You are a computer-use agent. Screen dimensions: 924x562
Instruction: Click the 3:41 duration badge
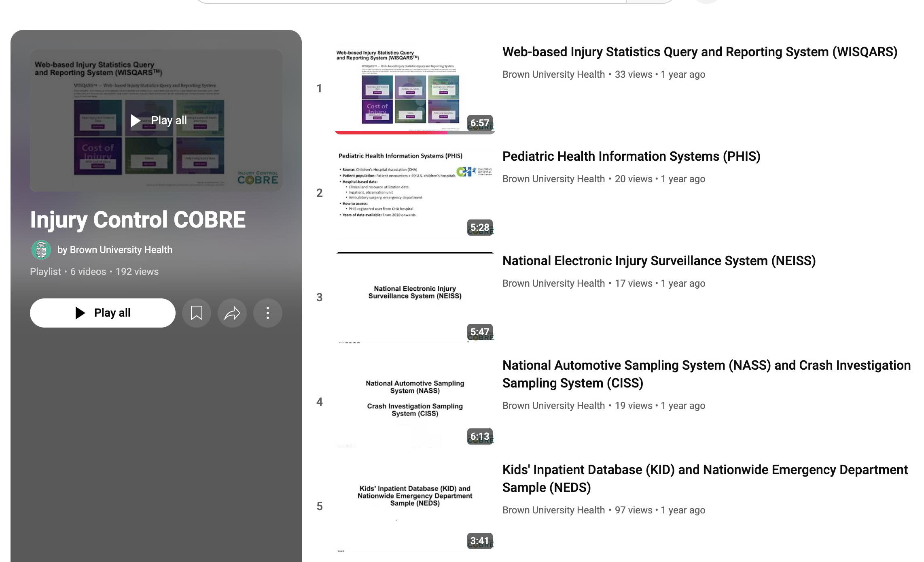(x=480, y=541)
